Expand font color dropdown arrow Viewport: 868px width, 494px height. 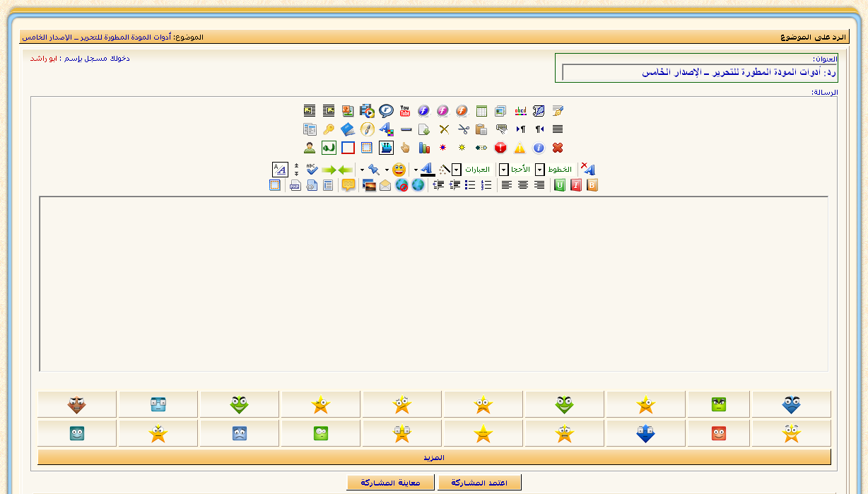click(416, 170)
